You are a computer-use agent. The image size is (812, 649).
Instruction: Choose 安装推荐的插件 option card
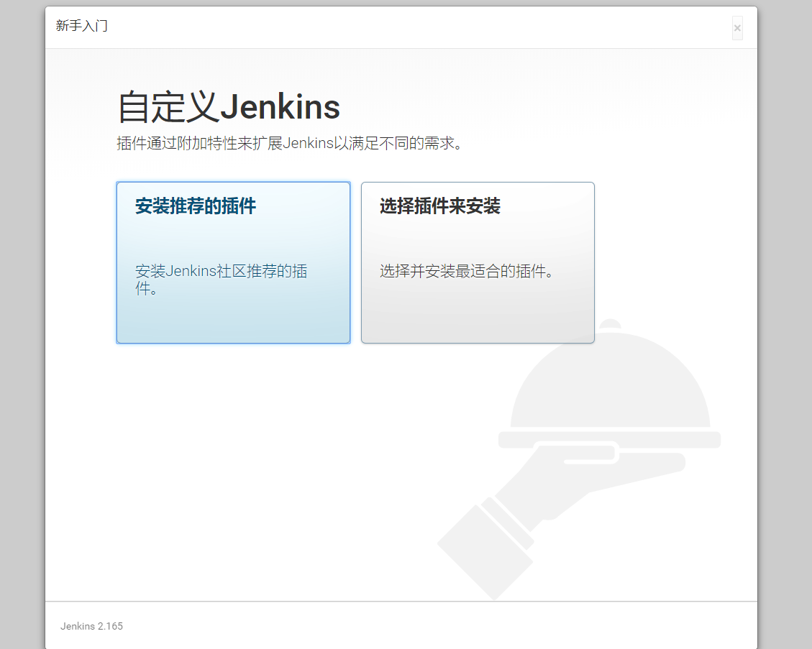[233, 262]
